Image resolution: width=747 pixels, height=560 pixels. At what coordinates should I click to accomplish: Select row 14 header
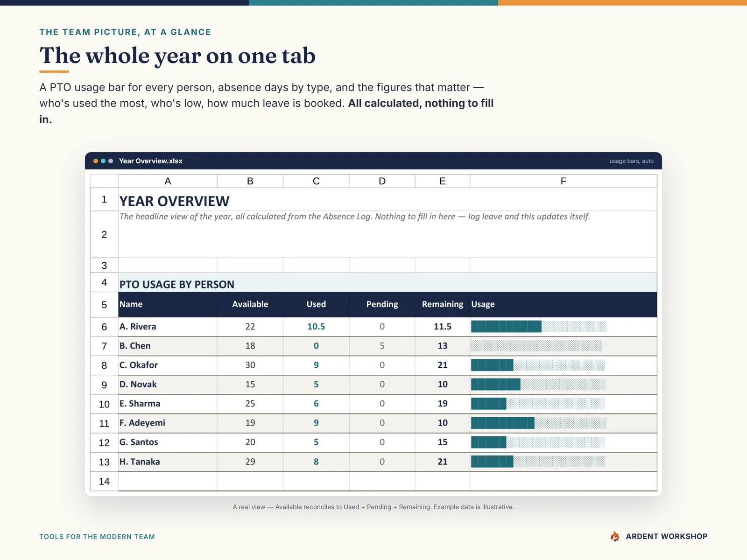point(104,481)
